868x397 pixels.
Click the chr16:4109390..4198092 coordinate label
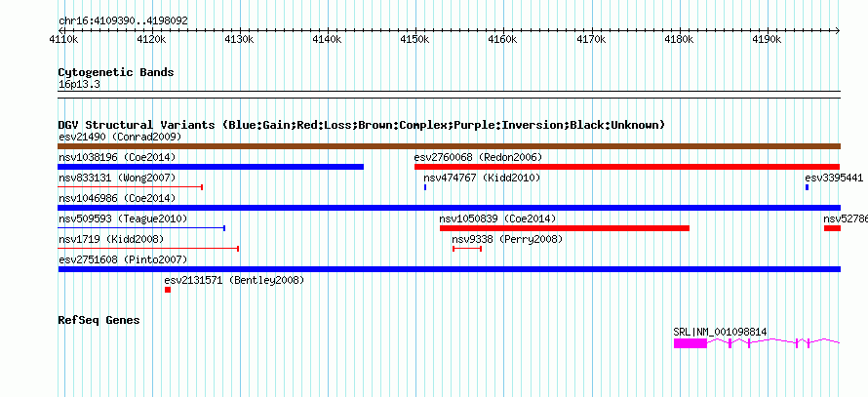click(x=123, y=21)
